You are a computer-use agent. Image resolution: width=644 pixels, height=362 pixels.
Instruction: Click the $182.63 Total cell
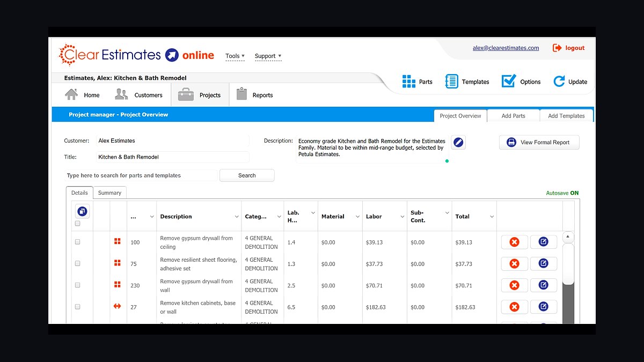click(465, 307)
